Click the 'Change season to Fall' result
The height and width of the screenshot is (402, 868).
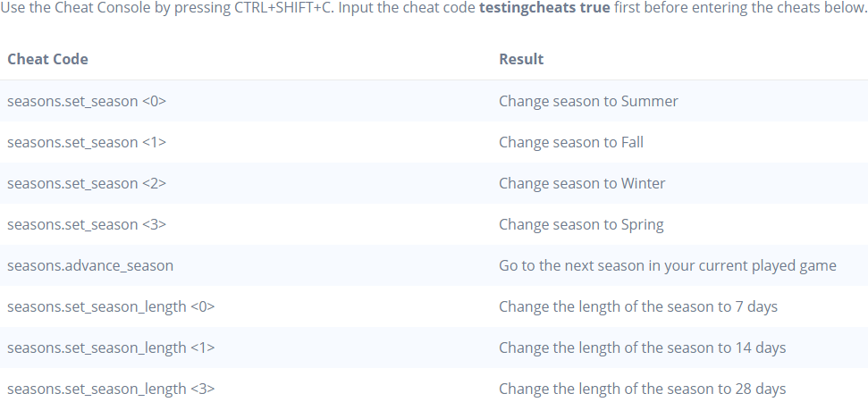coord(571,142)
